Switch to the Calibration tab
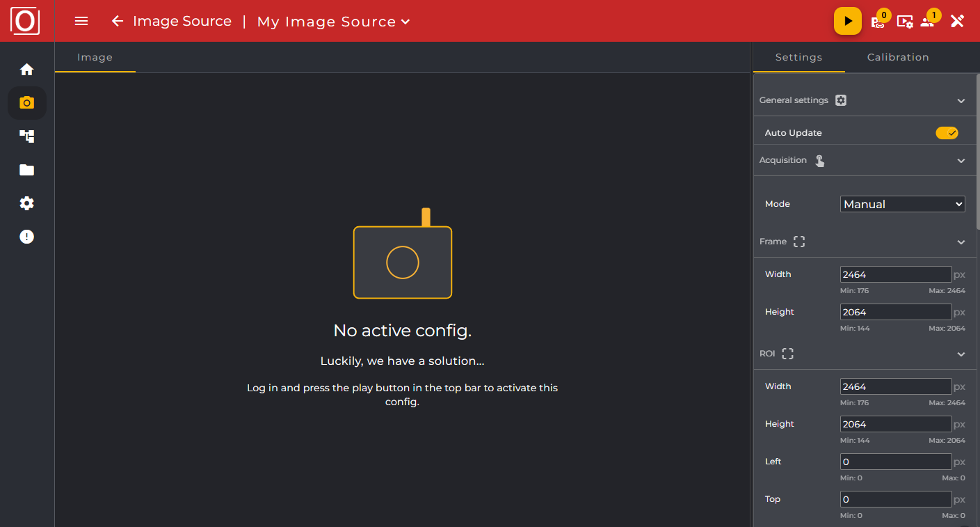 pyautogui.click(x=898, y=57)
